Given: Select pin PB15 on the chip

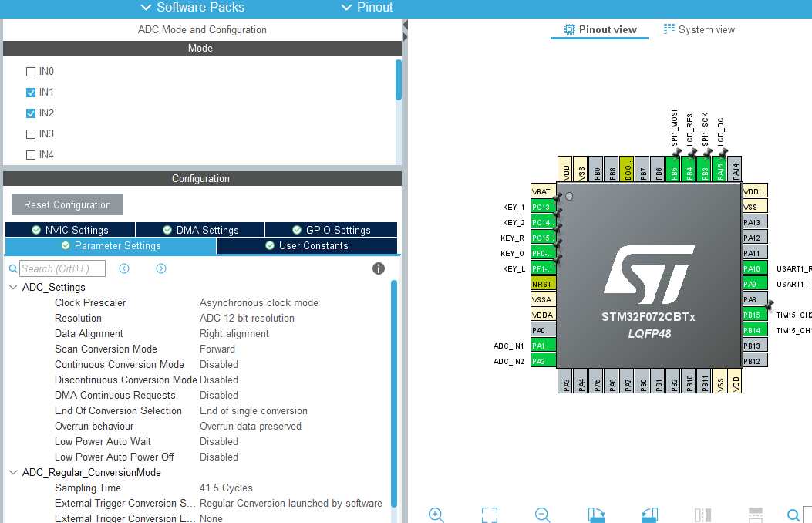Looking at the screenshot, I should click(755, 314).
